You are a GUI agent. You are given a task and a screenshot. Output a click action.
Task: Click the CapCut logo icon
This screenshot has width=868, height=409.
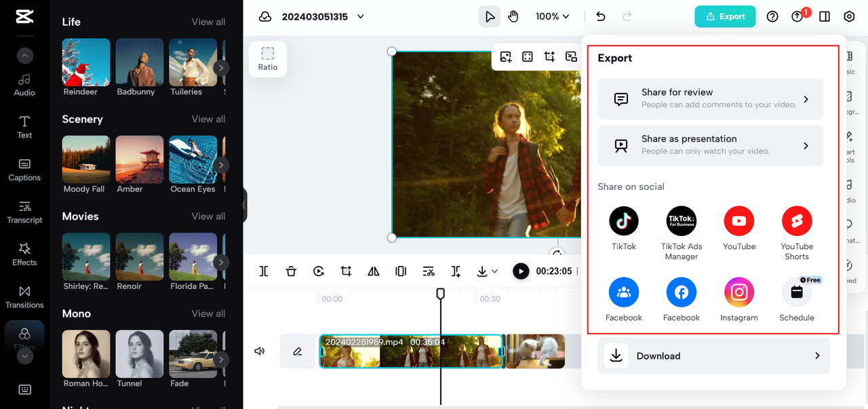(x=24, y=18)
